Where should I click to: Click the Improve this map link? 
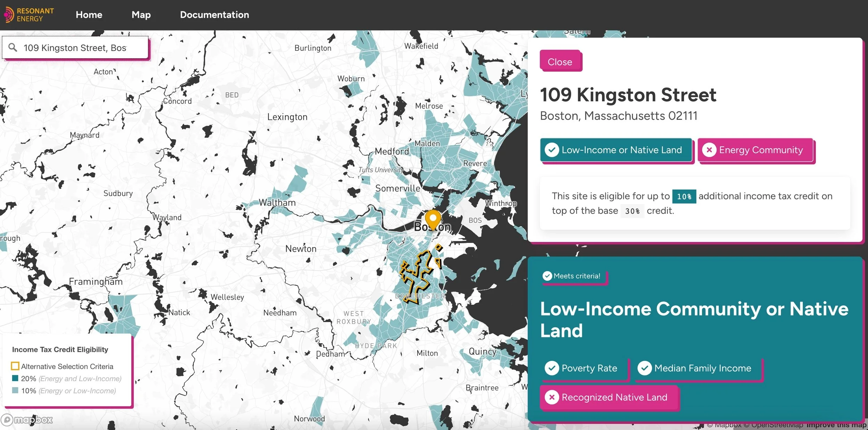click(x=836, y=425)
